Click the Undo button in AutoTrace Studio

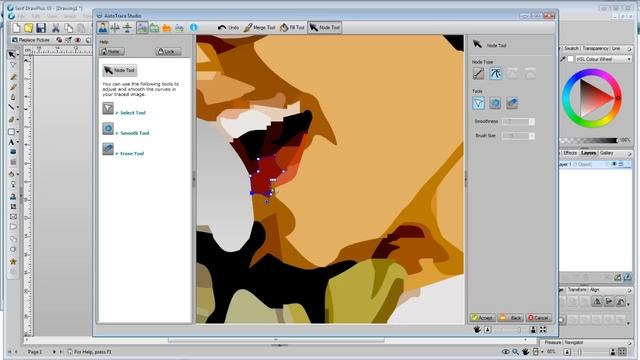pyautogui.click(x=228, y=27)
